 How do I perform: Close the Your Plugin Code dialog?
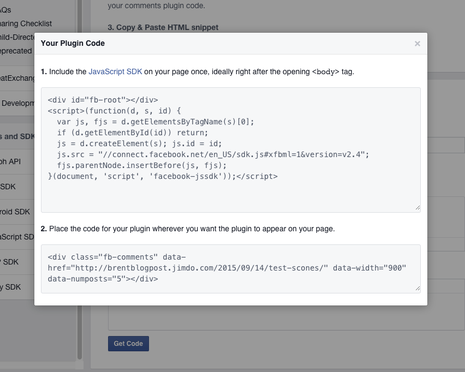(417, 44)
